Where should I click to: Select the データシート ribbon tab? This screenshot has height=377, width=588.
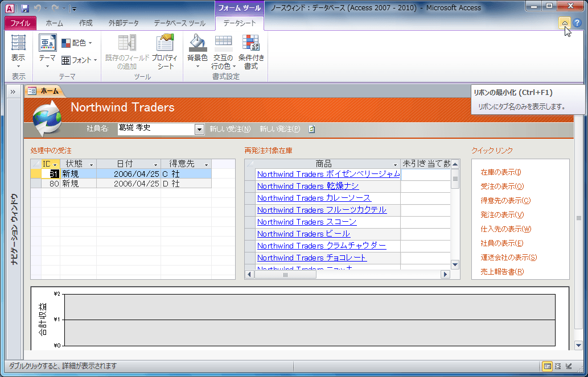click(x=240, y=23)
